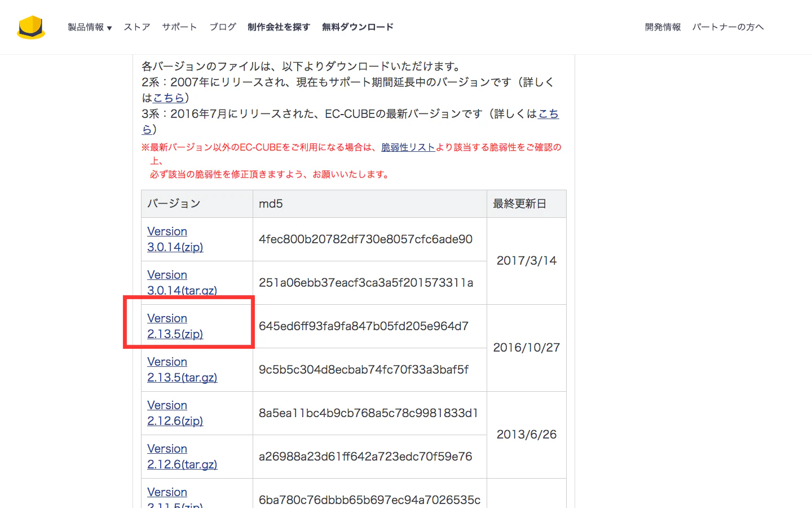812x508 pixels.
Task: Open the 開発情報 link
Action: click(x=663, y=27)
